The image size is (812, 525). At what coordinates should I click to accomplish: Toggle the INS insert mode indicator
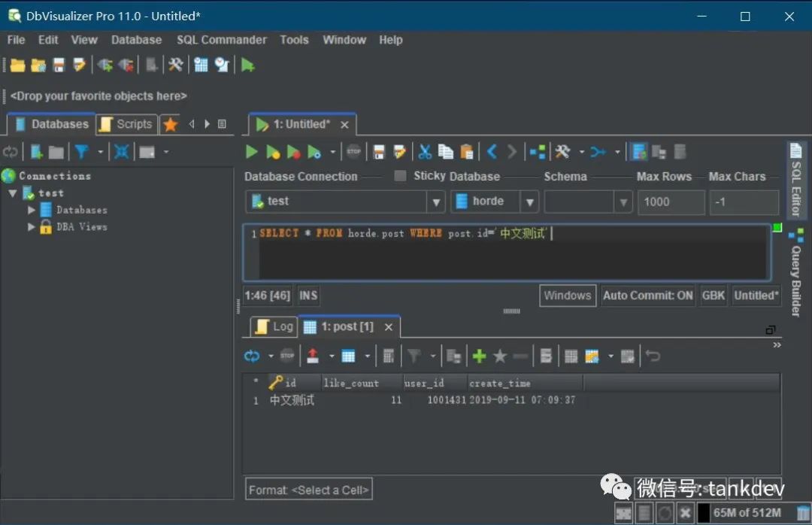tap(308, 296)
